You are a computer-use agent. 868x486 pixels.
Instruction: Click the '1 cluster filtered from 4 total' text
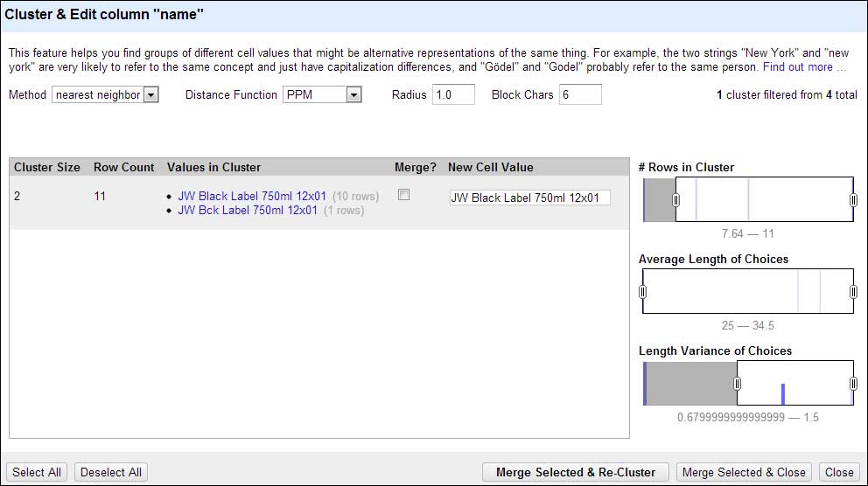[x=787, y=94]
